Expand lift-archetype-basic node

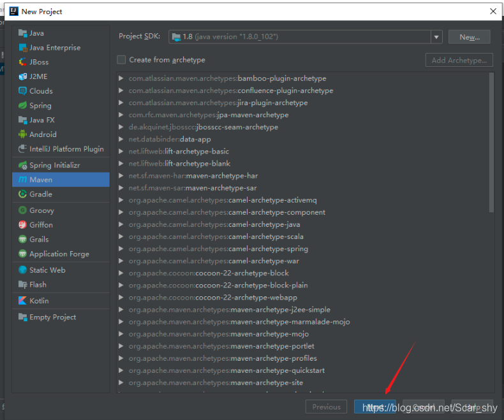(x=121, y=151)
